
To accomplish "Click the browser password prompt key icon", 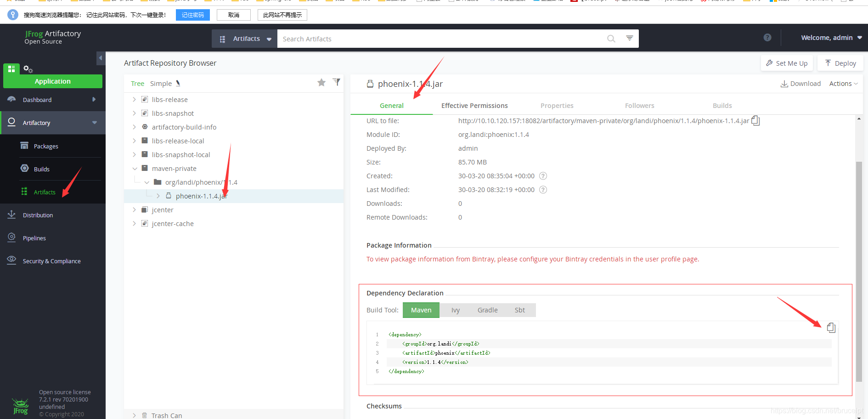I will [13, 15].
